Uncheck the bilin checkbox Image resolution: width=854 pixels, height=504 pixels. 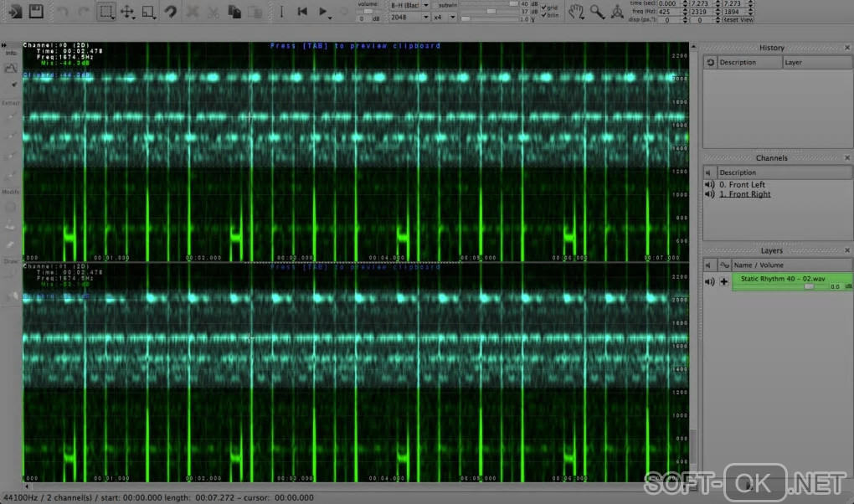click(x=543, y=15)
